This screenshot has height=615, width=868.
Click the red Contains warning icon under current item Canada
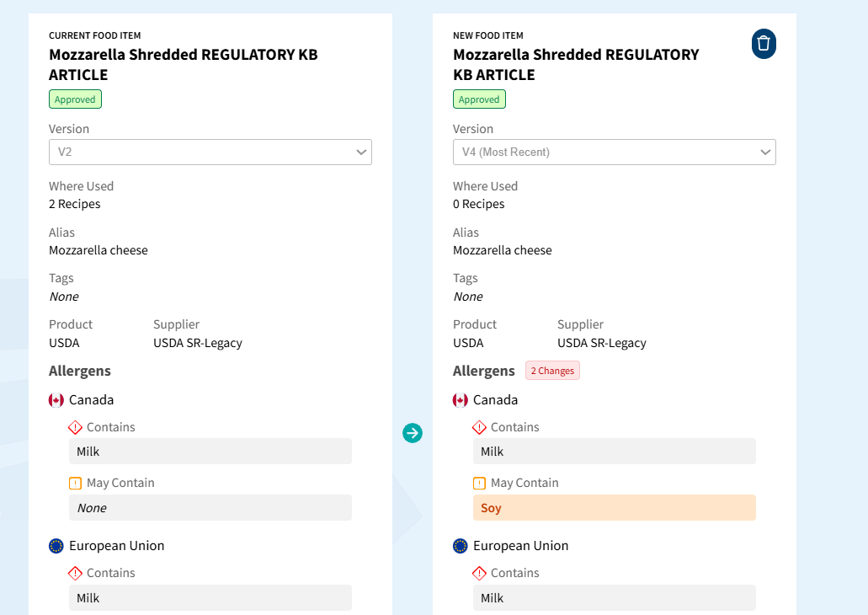click(x=76, y=428)
